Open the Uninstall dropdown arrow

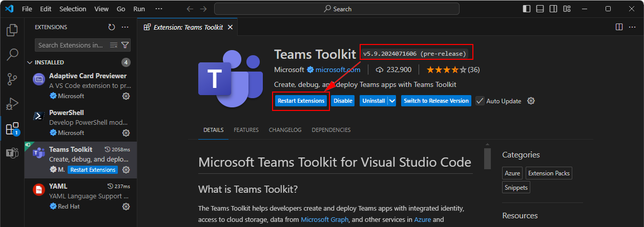click(x=392, y=101)
